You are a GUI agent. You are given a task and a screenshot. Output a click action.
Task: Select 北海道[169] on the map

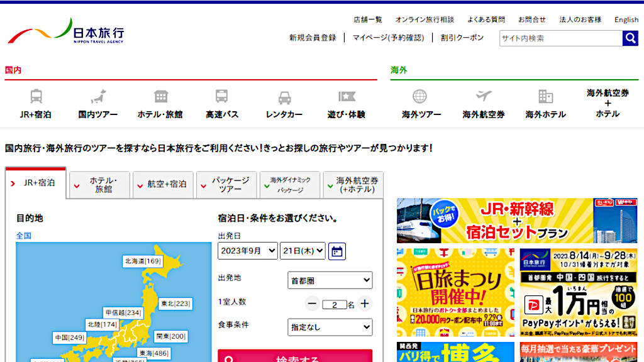pos(143,261)
